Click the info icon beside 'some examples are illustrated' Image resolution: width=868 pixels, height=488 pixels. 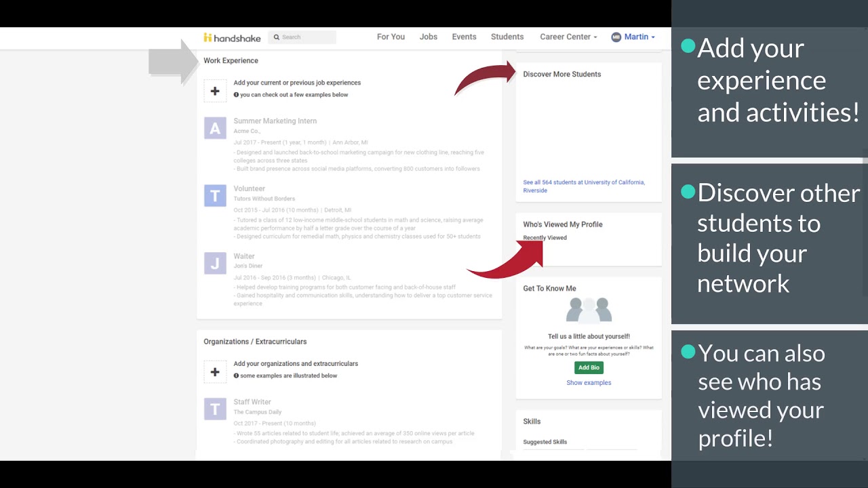(x=236, y=375)
